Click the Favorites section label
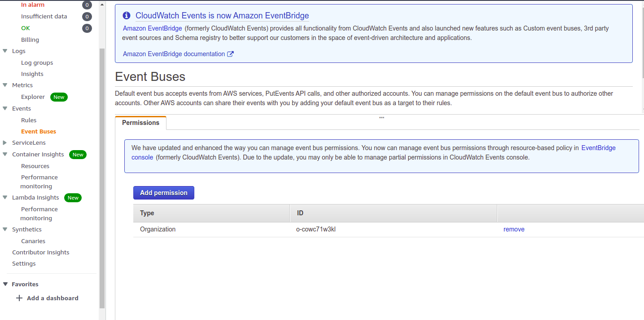This screenshot has height=320, width=644. (25, 284)
